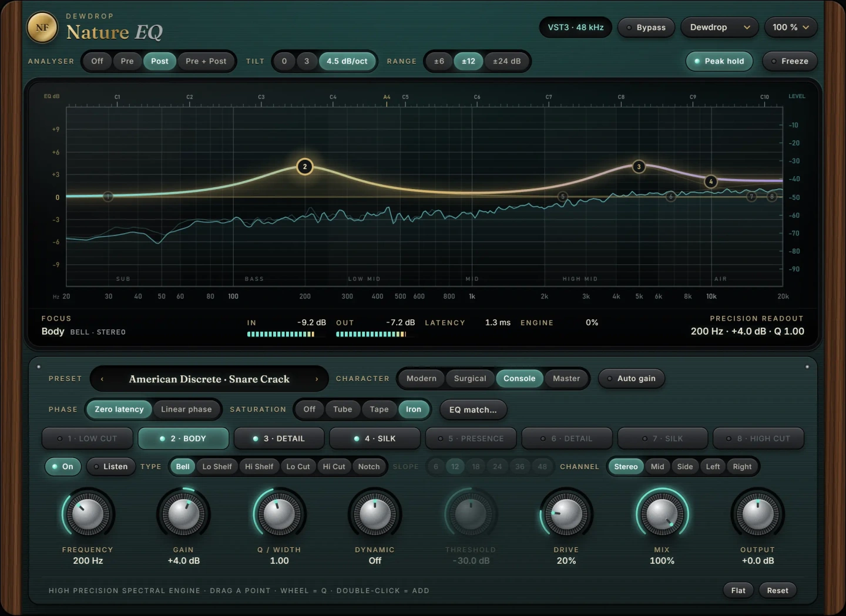Set tilt to 3 dB/oct
The width and height of the screenshot is (846, 616).
pos(306,61)
